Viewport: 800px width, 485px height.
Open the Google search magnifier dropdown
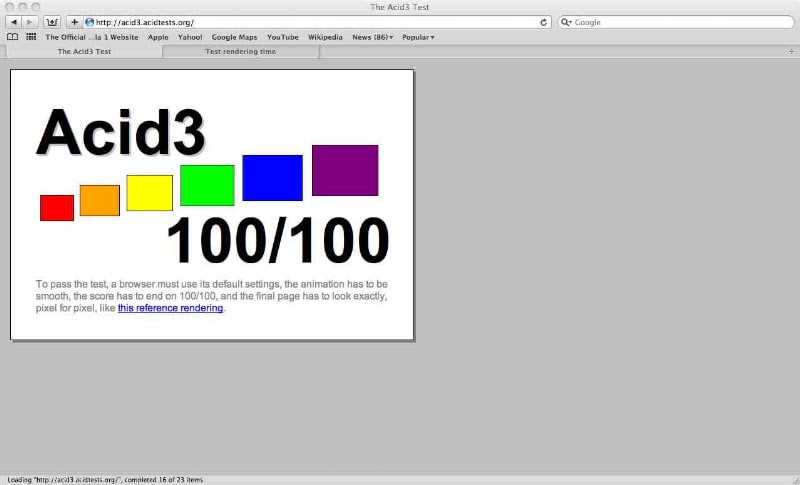pyautogui.click(x=566, y=22)
